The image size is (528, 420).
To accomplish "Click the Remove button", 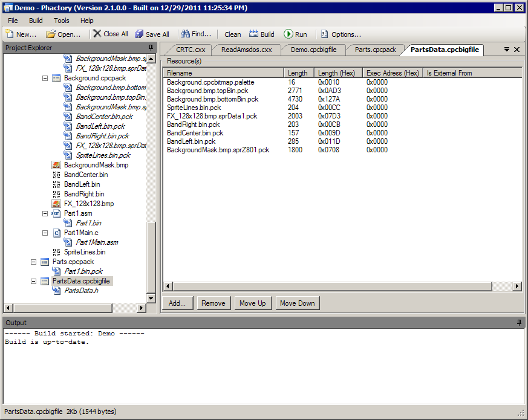I will [x=213, y=303].
